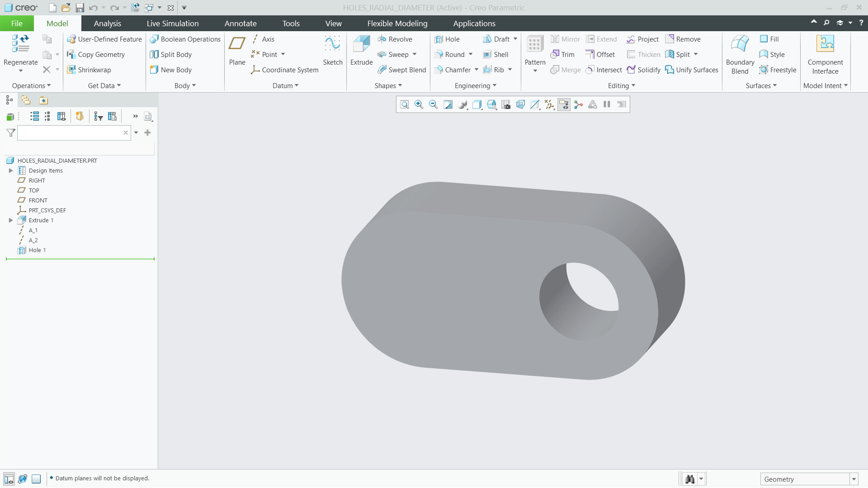The width and height of the screenshot is (868, 488).
Task: Click the Hole feature tool
Action: coord(447,39)
